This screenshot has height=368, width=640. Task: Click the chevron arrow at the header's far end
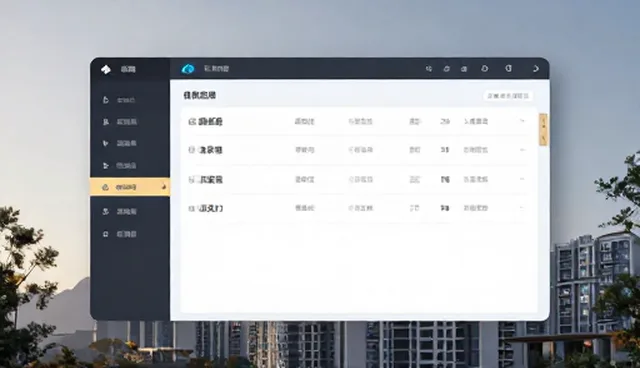pyautogui.click(x=536, y=69)
